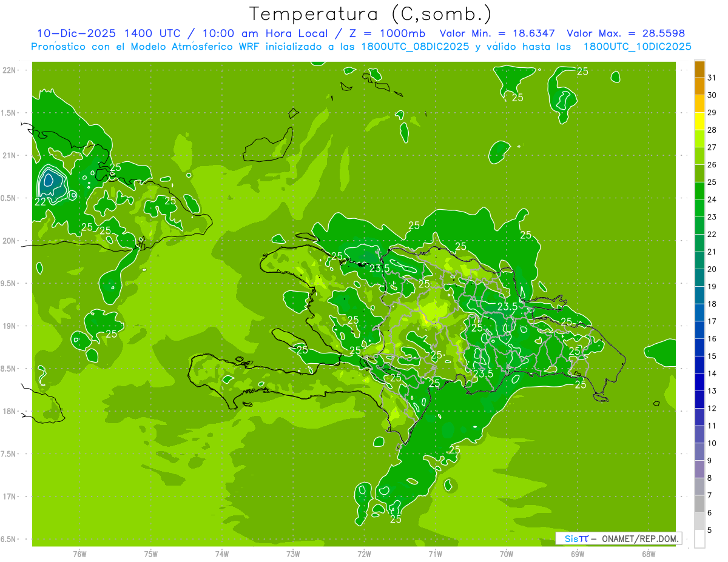The width and height of the screenshot is (728, 562).
Task: Click the legend value "21"
Action: 712,252
